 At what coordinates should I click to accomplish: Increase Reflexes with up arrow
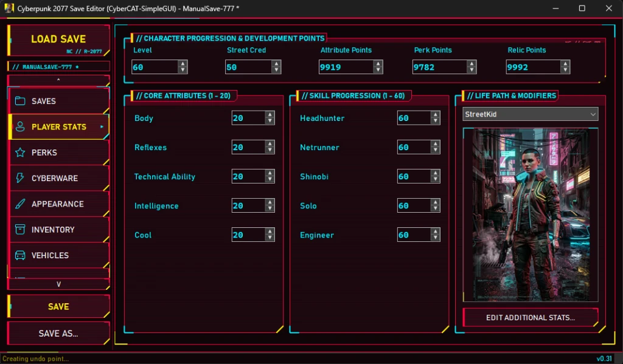click(270, 144)
